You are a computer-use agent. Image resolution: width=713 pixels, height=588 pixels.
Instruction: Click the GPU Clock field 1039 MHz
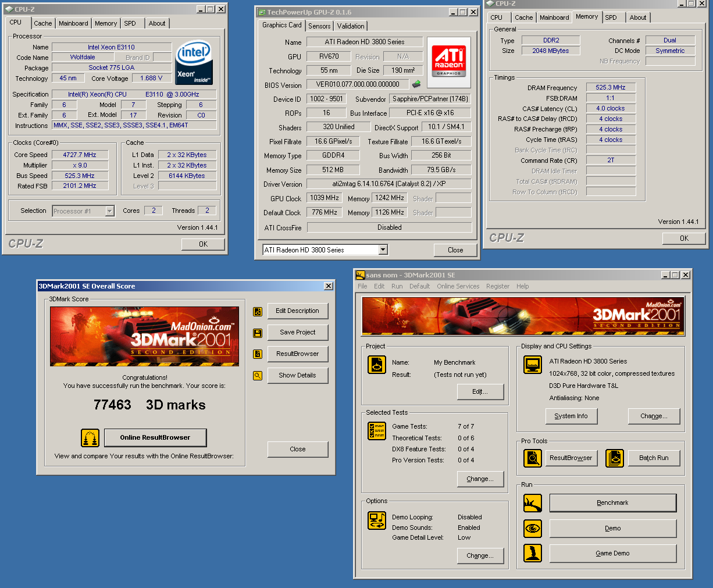pos(325,198)
